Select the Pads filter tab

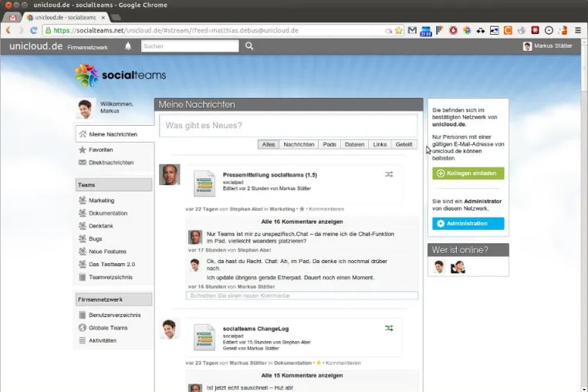click(x=329, y=144)
